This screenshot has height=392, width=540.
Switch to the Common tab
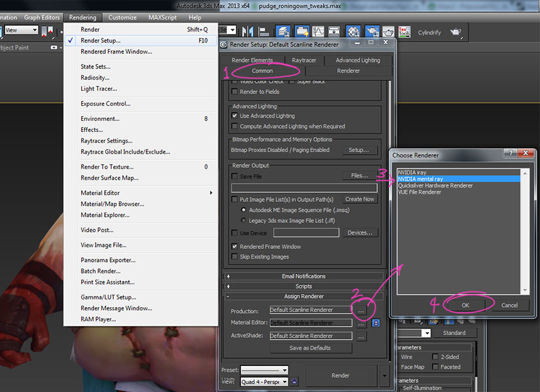(262, 71)
